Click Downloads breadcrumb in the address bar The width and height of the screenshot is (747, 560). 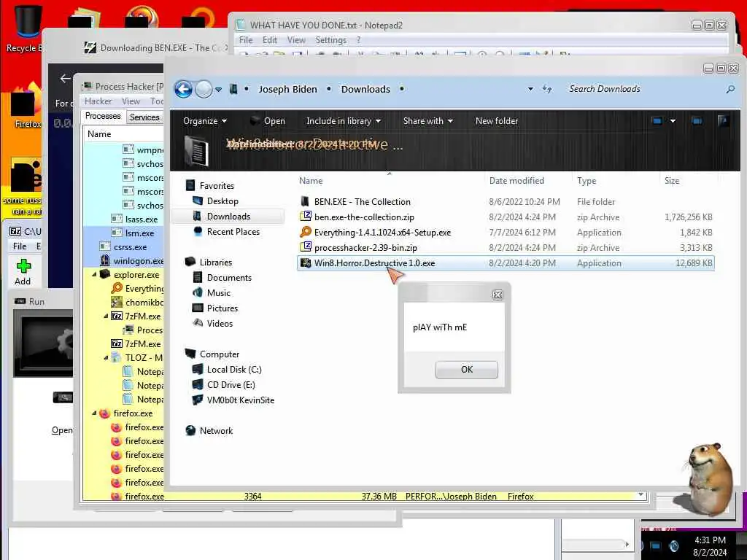point(365,89)
